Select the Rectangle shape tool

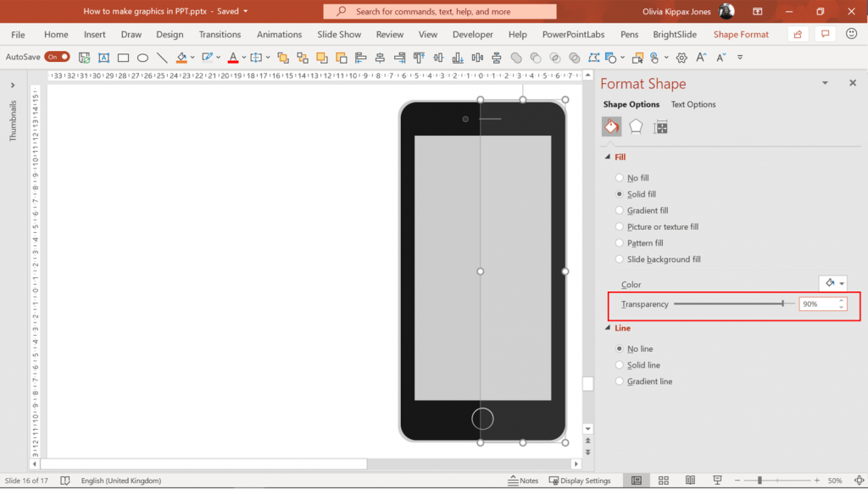click(123, 58)
